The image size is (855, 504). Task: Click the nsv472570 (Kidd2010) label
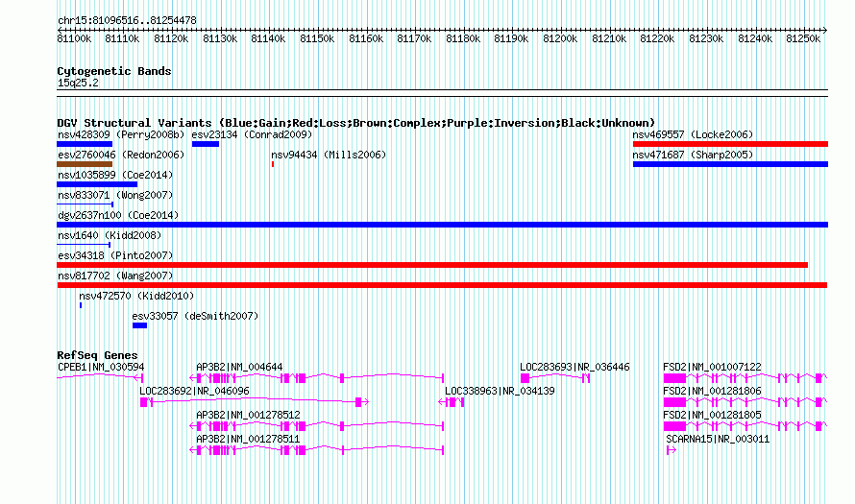pos(136,296)
